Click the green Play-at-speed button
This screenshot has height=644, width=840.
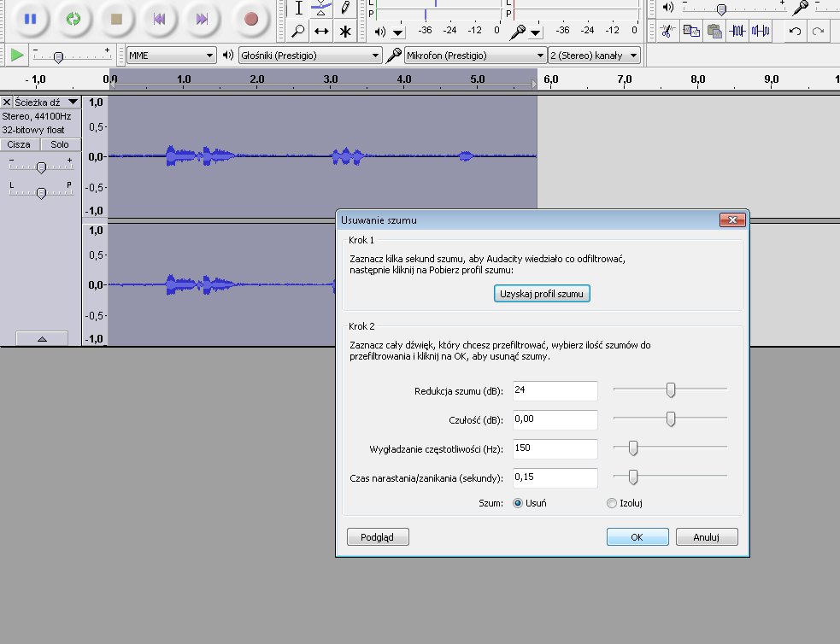(17, 56)
